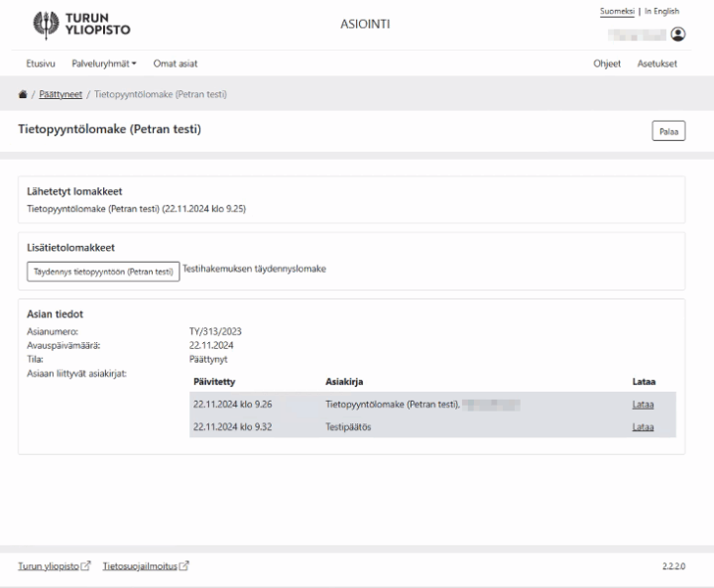Open the Turun yliopisto footer link
The image size is (714, 588).
[49, 566]
